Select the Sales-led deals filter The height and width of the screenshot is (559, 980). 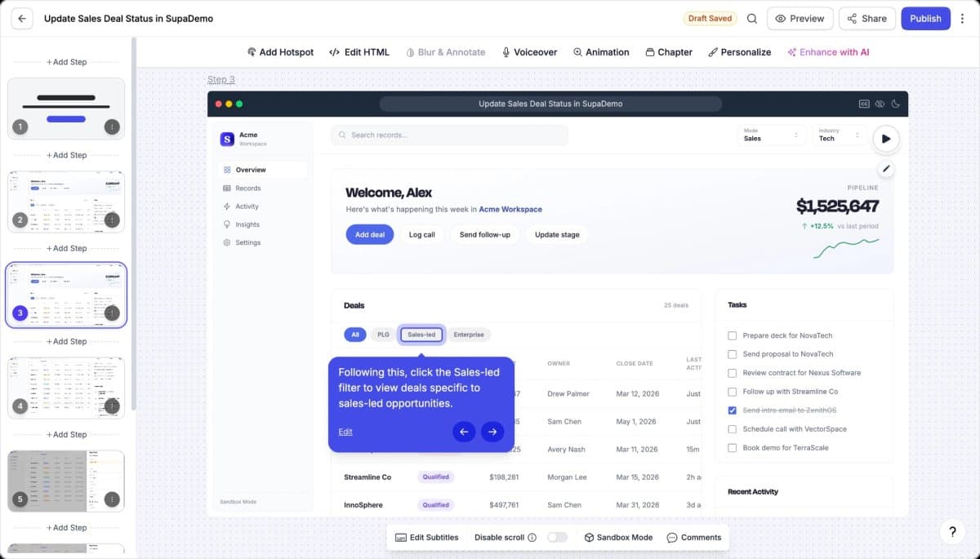[x=421, y=335]
